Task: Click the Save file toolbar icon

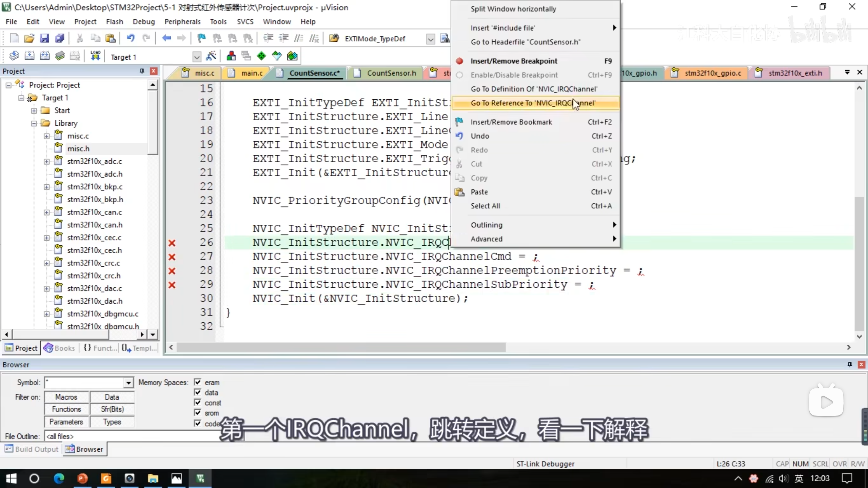Action: [x=44, y=38]
